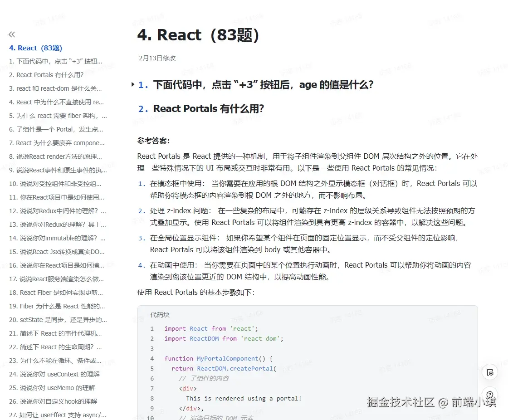Viewport: 508px width, 420px height.
Task: Open sidebar item 20. setState 是同步
Action: click(58, 320)
